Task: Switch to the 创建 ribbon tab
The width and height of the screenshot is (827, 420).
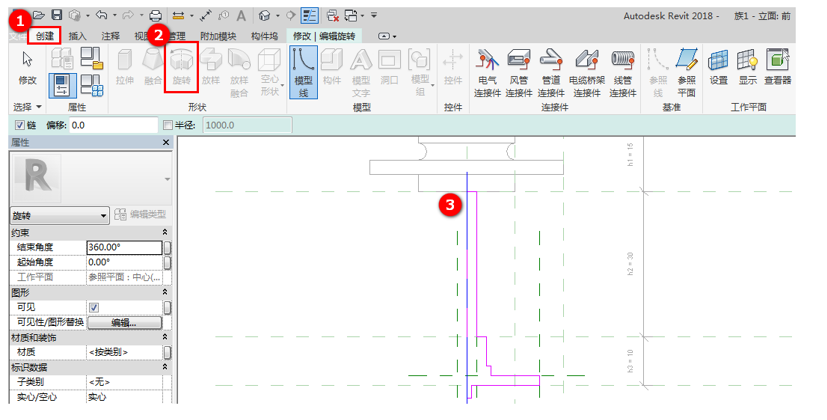Action: (x=45, y=36)
